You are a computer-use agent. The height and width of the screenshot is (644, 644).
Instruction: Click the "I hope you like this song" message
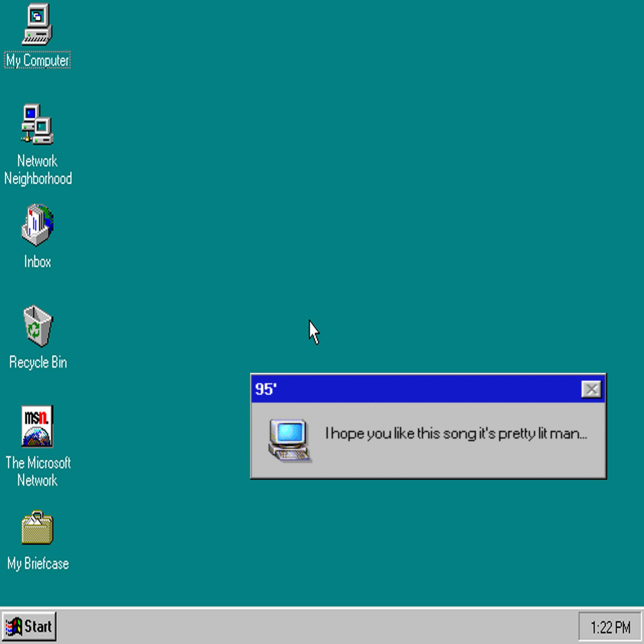pos(456,434)
